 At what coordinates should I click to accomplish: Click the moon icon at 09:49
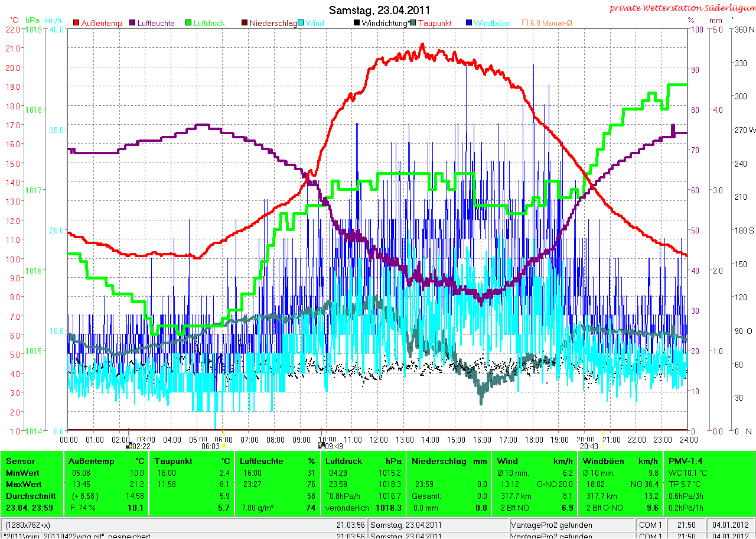point(321,446)
